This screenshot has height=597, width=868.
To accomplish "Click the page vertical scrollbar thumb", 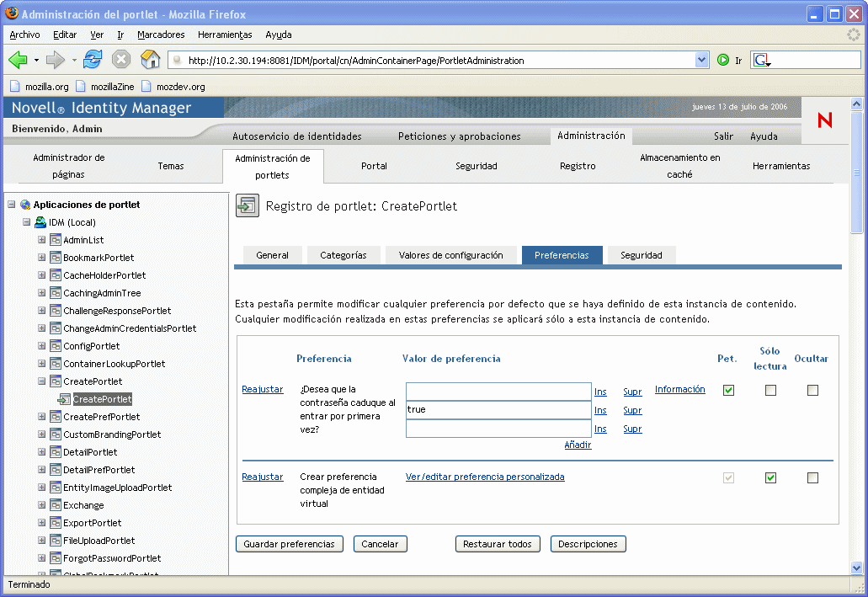I will tap(856, 173).
